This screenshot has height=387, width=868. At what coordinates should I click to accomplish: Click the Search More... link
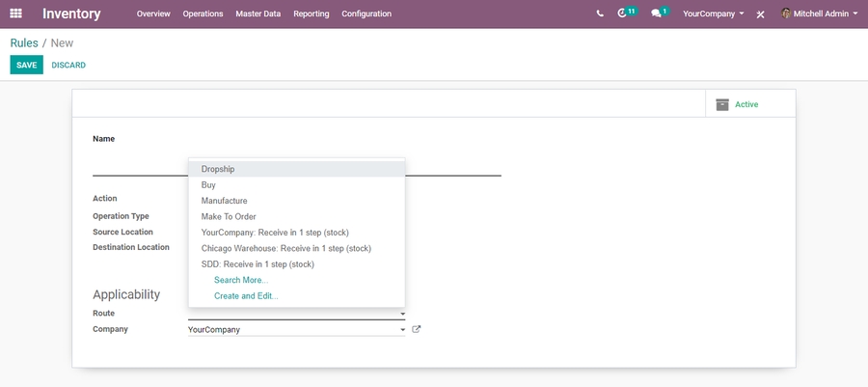pos(241,280)
